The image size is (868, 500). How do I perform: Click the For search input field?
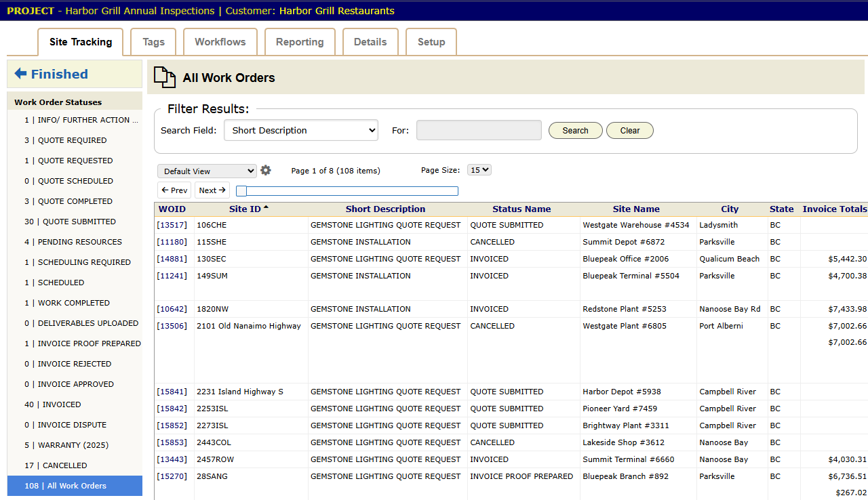(479, 130)
